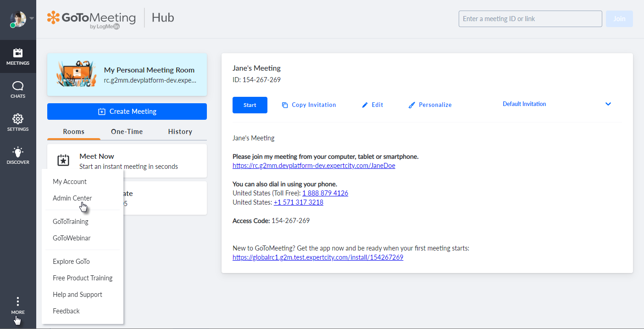Switch to the One-Time tab
Image resolution: width=644 pixels, height=329 pixels.
click(127, 132)
